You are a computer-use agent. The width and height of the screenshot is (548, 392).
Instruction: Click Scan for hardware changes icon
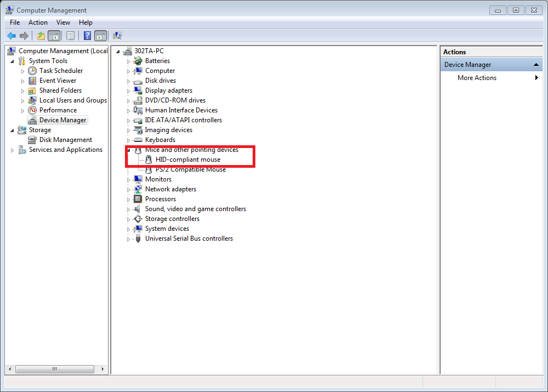[117, 36]
